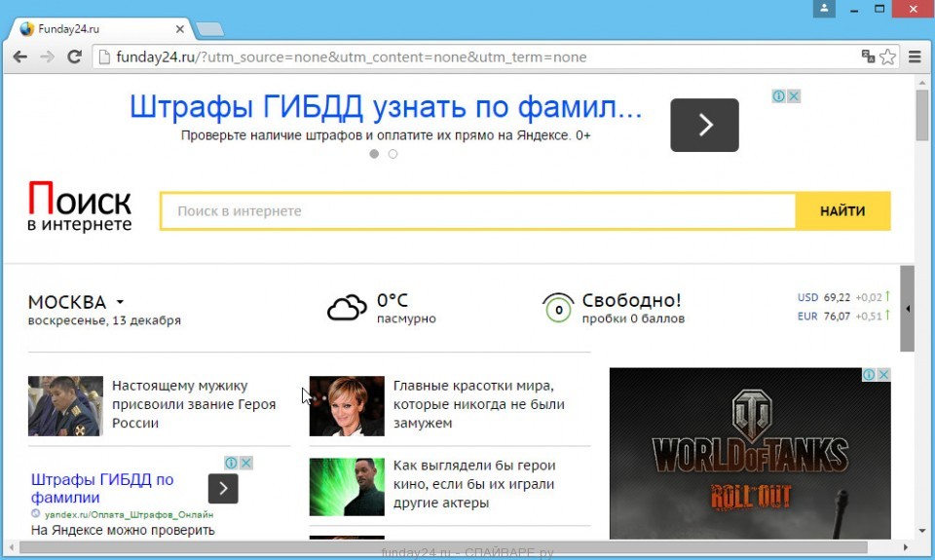Open Штрафы ГИБДД по фамилии small ad link

[x=102, y=489]
